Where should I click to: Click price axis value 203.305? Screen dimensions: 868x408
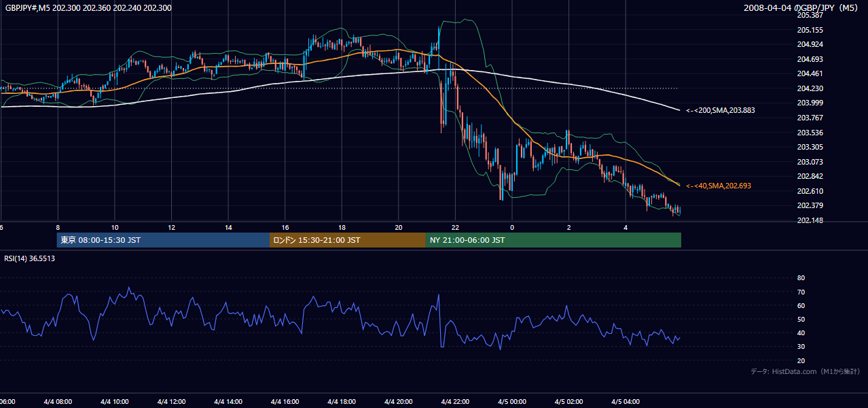coord(810,147)
